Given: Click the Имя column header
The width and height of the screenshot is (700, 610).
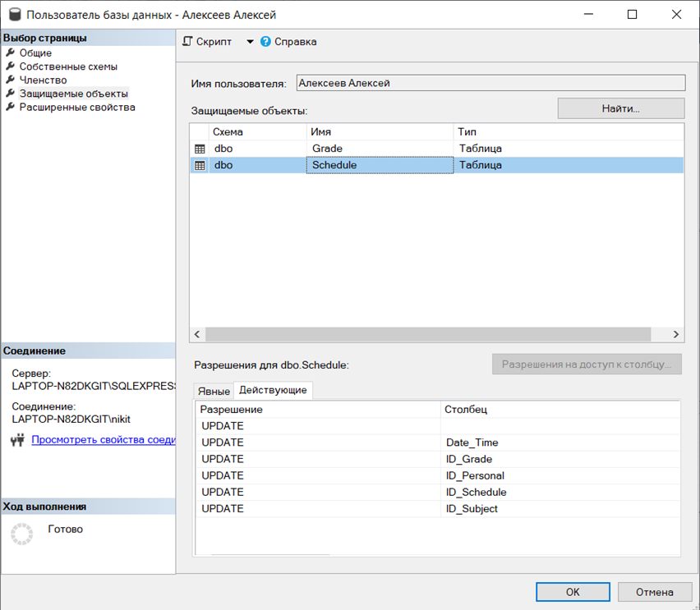Looking at the screenshot, I should pos(380,132).
